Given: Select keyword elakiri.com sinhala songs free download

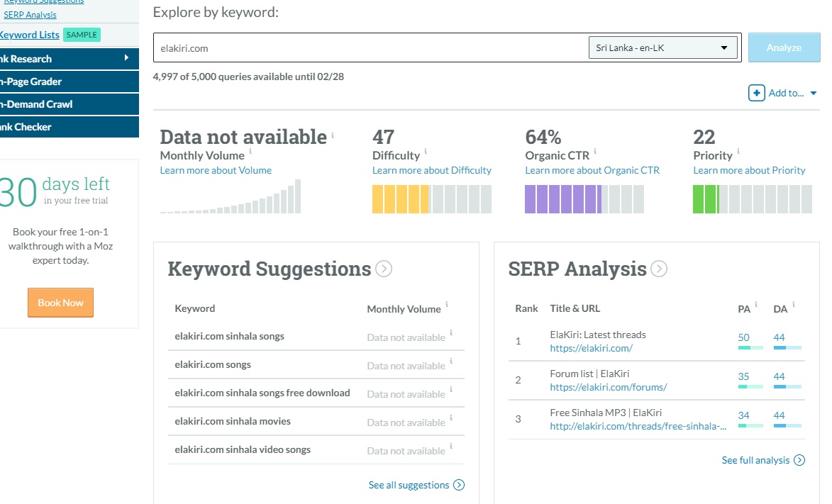Looking at the screenshot, I should [x=262, y=393].
